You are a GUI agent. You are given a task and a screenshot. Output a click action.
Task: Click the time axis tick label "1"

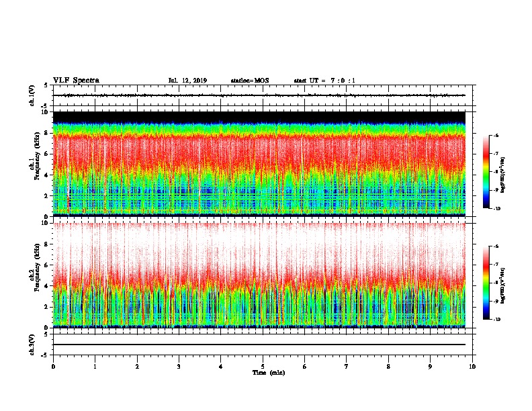coord(95,367)
